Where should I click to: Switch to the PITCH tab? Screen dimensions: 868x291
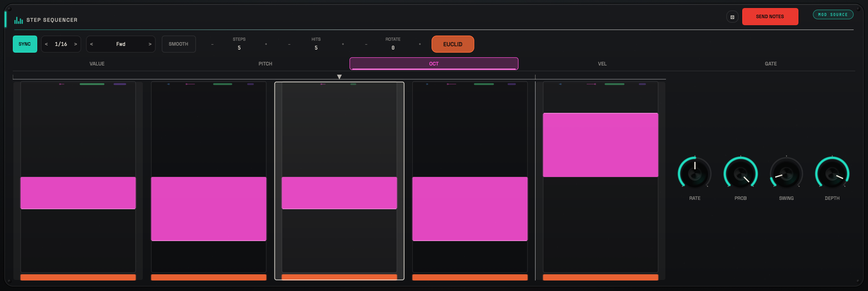click(265, 64)
